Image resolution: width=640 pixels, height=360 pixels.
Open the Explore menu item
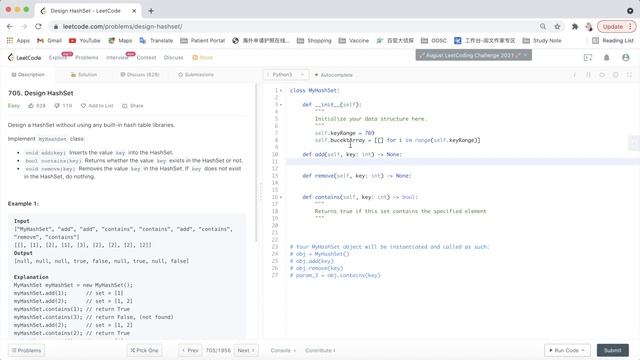[x=58, y=58]
